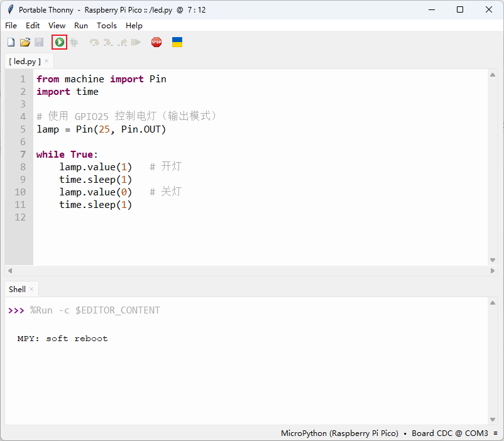The height and width of the screenshot is (441, 504).
Task: Click the 'import time' code line
Action: click(x=67, y=92)
